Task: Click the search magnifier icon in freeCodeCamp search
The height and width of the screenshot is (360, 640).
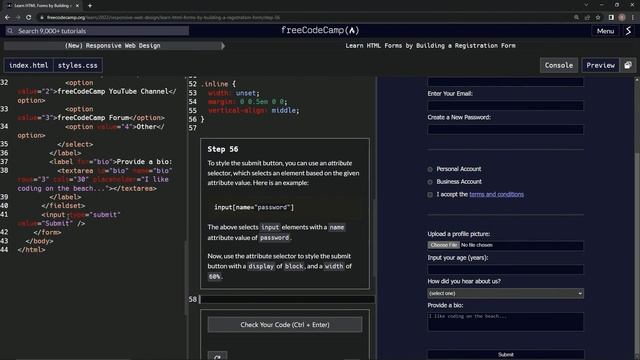Action: (x=10, y=31)
